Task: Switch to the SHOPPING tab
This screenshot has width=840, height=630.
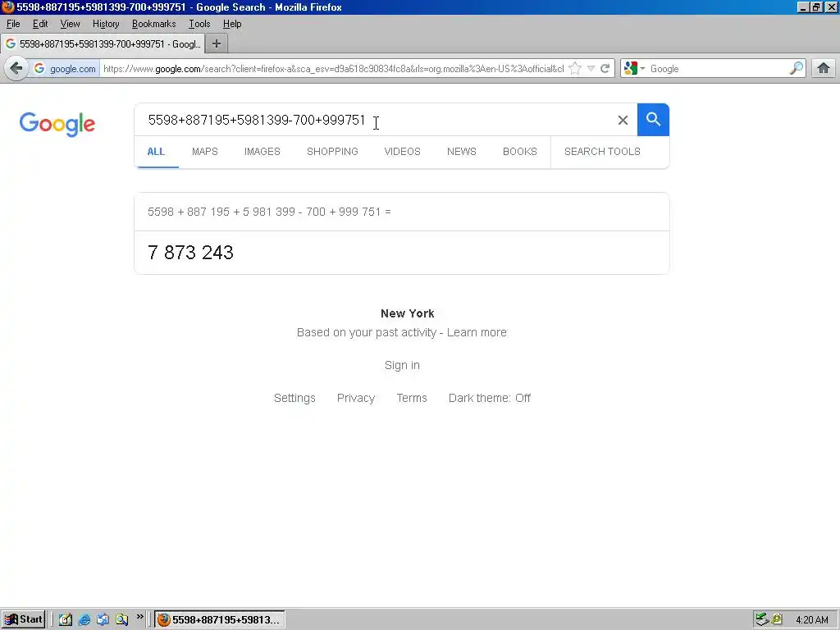Action: tap(332, 152)
